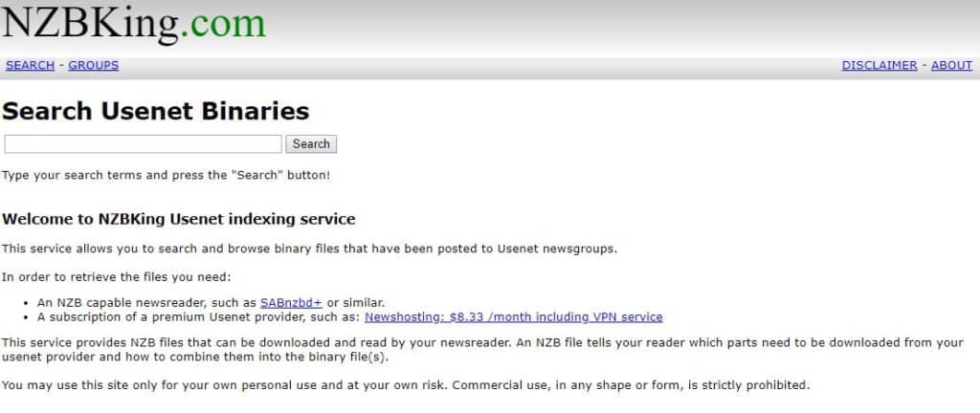
Task: Click the 'Search Usenet Binaries' heading
Action: point(156,111)
